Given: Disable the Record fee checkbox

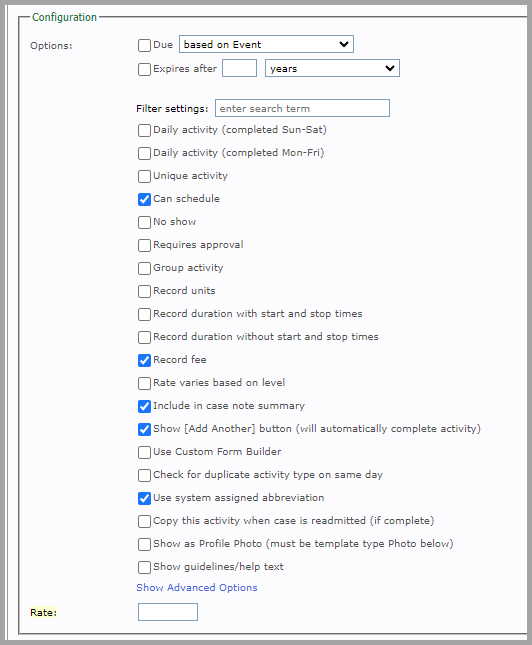Looking at the screenshot, I should tap(144, 360).
